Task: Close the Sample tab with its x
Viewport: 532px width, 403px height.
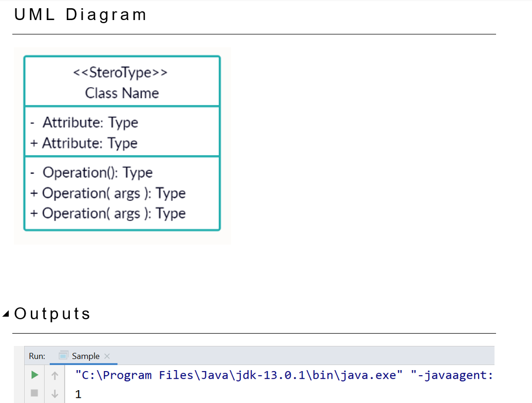Action: (x=107, y=356)
